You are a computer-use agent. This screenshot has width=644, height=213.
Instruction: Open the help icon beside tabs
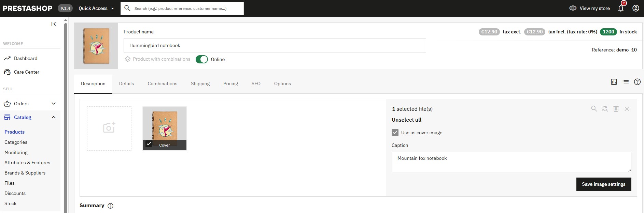(637, 82)
